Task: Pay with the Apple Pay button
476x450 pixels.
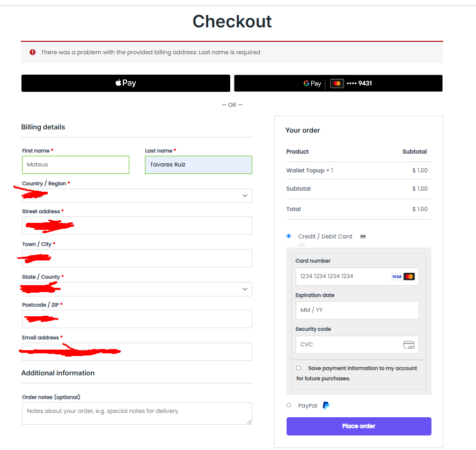Action: point(126,83)
